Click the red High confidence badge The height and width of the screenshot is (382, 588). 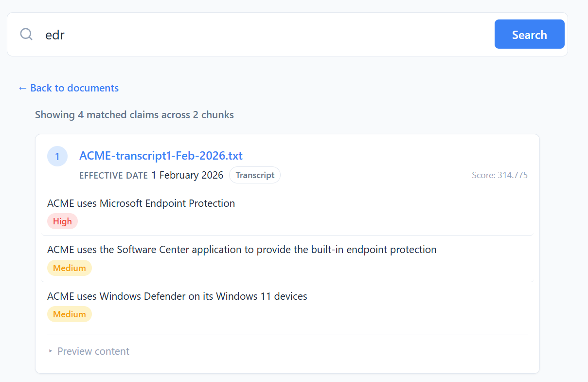[62, 221]
